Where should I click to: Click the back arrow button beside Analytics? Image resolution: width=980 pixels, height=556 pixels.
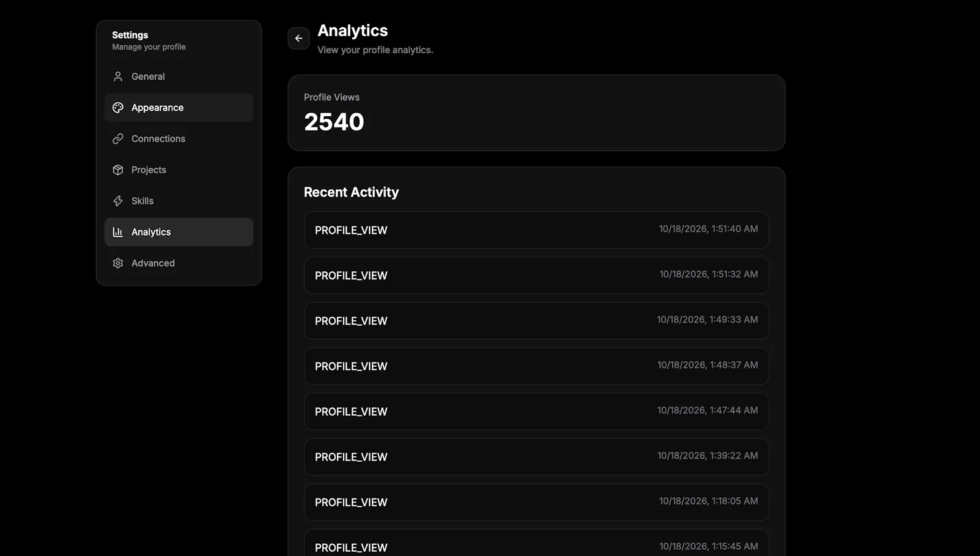click(299, 38)
